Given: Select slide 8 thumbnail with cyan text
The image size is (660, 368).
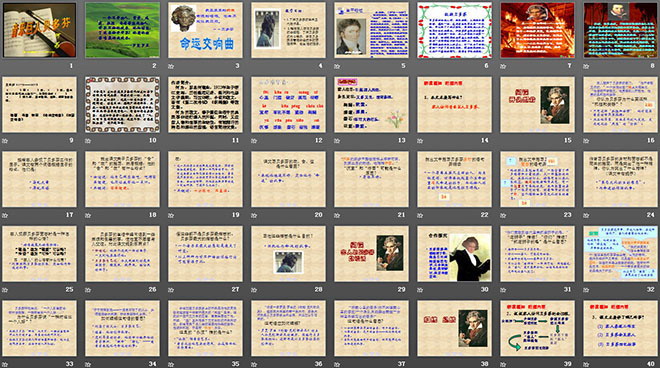Looking at the screenshot, I should pyautogui.click(x=621, y=30).
